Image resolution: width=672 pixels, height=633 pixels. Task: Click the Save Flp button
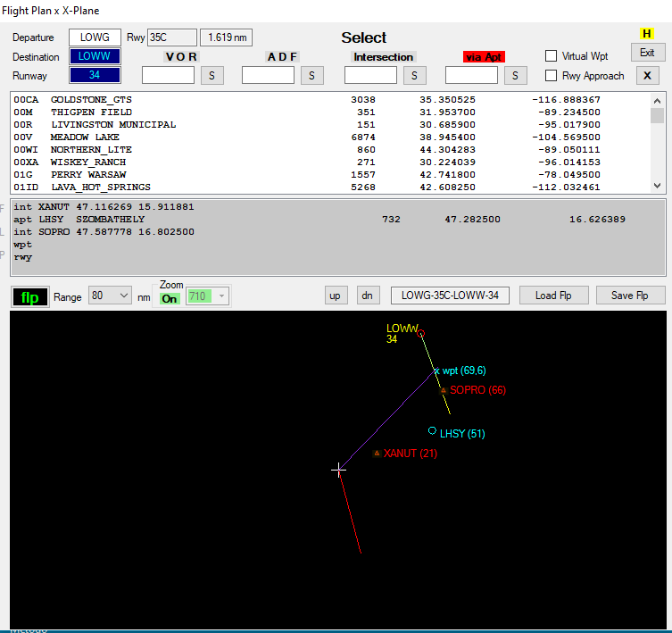pos(629,296)
